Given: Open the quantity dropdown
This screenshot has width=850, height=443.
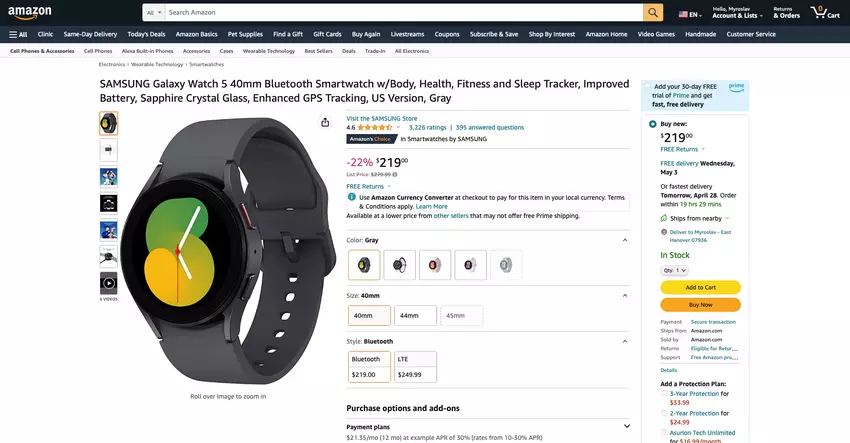Looking at the screenshot, I should pyautogui.click(x=675, y=270).
